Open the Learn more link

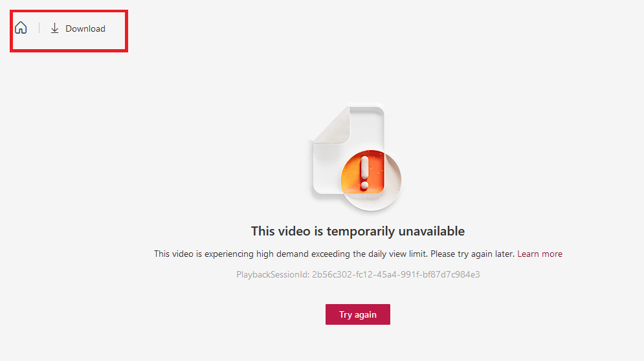click(540, 254)
